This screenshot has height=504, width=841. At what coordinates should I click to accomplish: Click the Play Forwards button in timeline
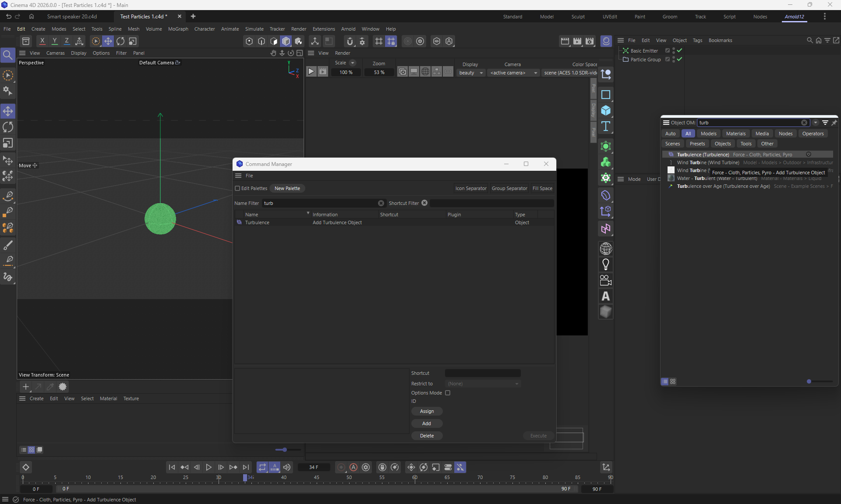(208, 467)
